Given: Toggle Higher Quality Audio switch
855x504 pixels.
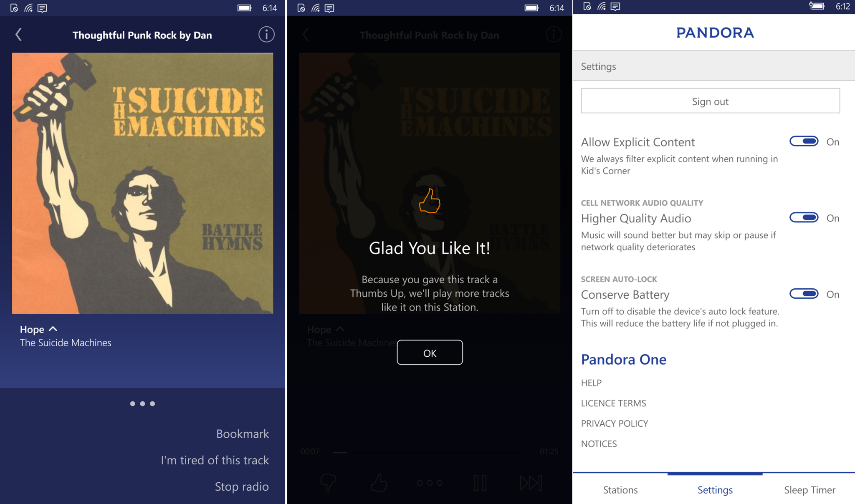Looking at the screenshot, I should 804,217.
